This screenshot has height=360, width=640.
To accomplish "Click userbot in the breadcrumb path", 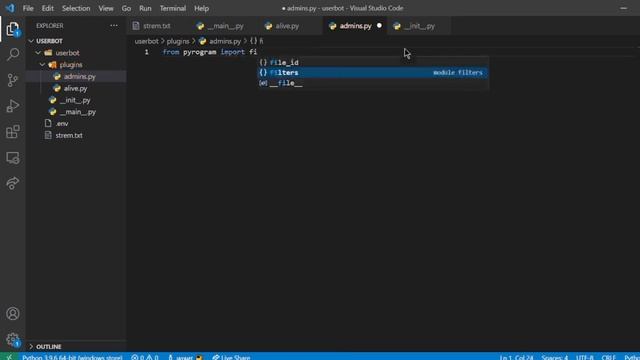I will point(147,41).
